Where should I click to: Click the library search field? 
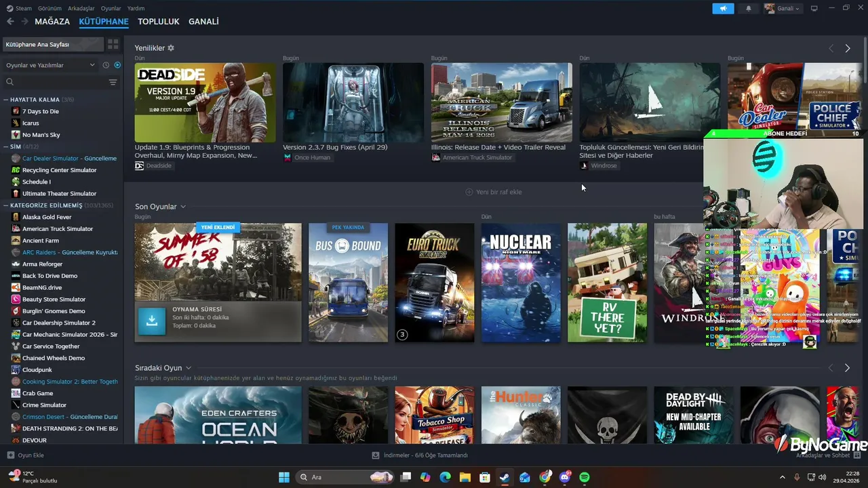click(x=54, y=82)
